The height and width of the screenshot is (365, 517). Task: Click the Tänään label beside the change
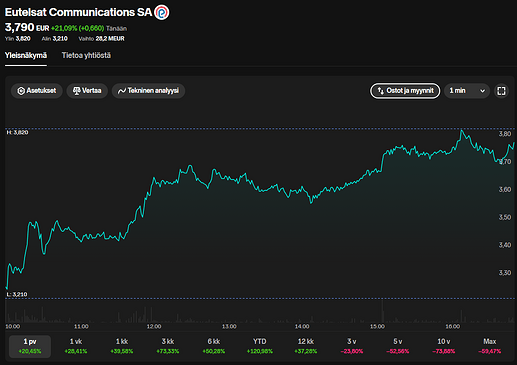click(x=116, y=29)
